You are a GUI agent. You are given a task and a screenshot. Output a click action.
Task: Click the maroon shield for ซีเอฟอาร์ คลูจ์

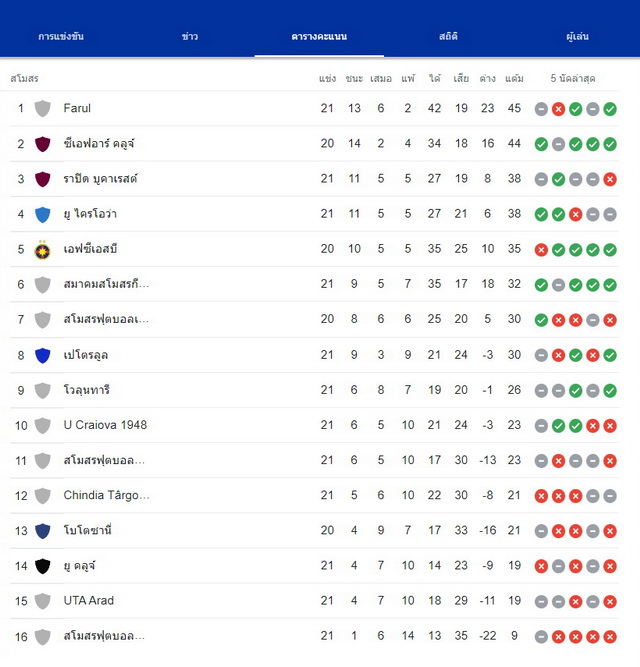(x=43, y=144)
